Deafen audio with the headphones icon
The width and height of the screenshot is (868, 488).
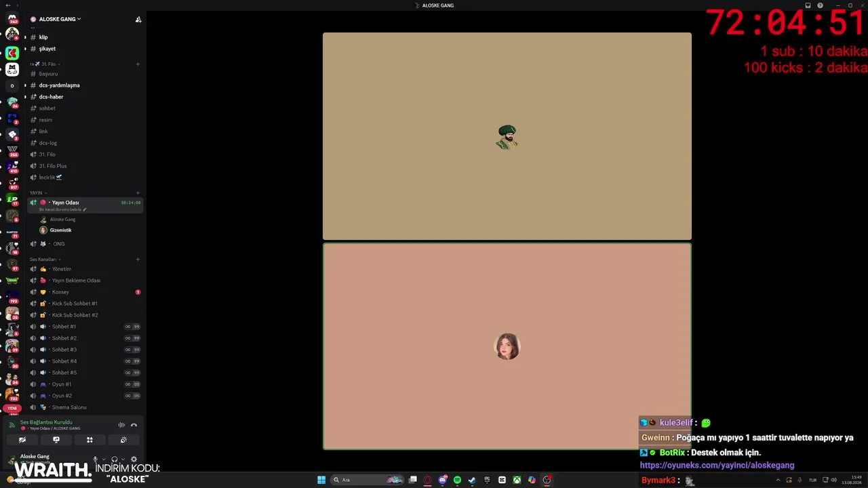pos(114,460)
